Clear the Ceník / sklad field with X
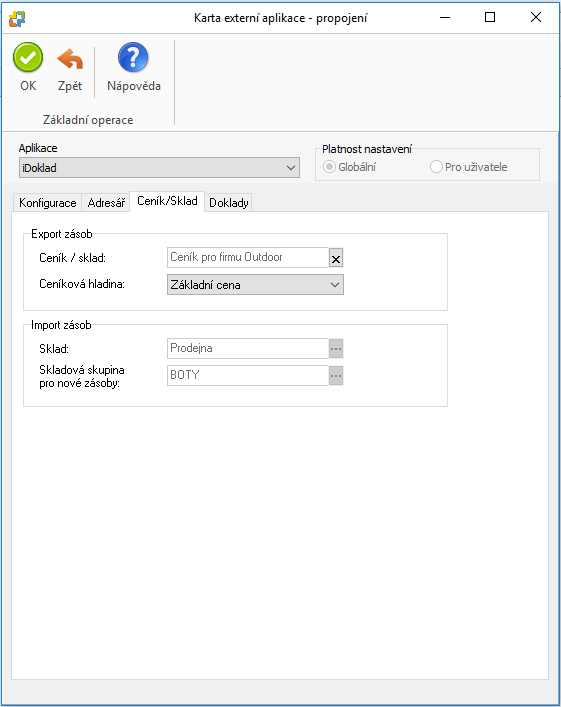The width and height of the screenshot is (561, 707). pyautogui.click(x=336, y=258)
